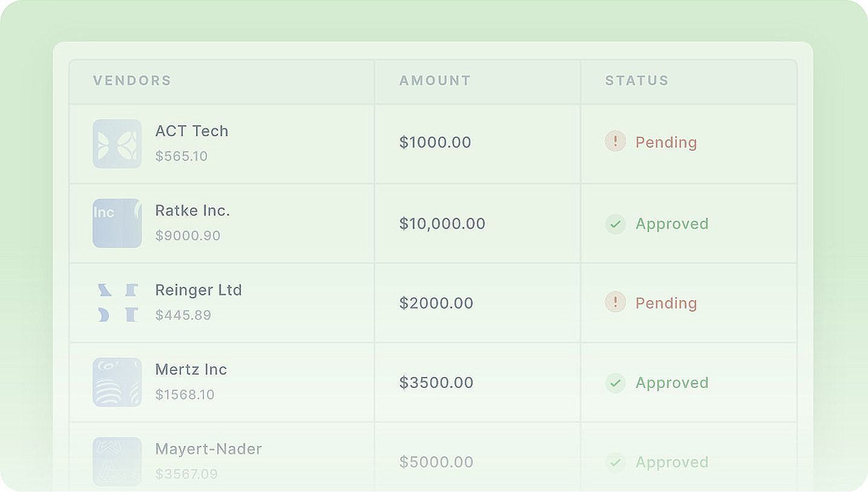Click the Mayert-Nader company icon
The image size is (868, 492).
(117, 461)
